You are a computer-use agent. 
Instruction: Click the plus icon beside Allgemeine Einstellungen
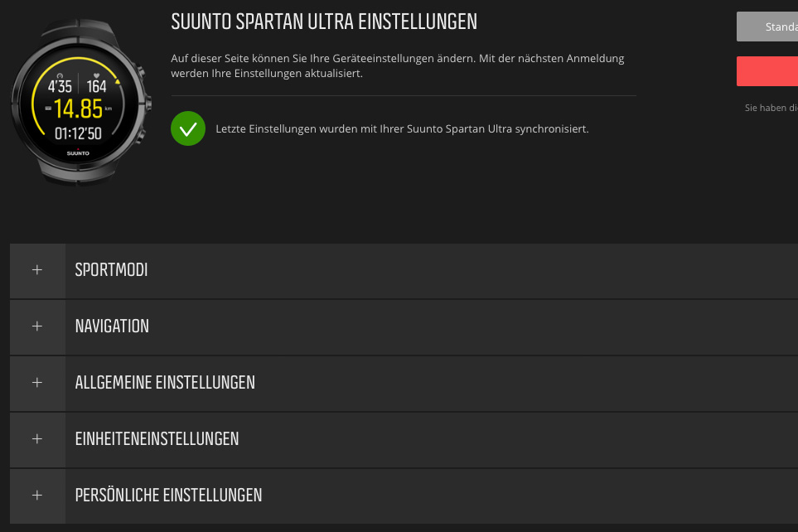[36, 383]
